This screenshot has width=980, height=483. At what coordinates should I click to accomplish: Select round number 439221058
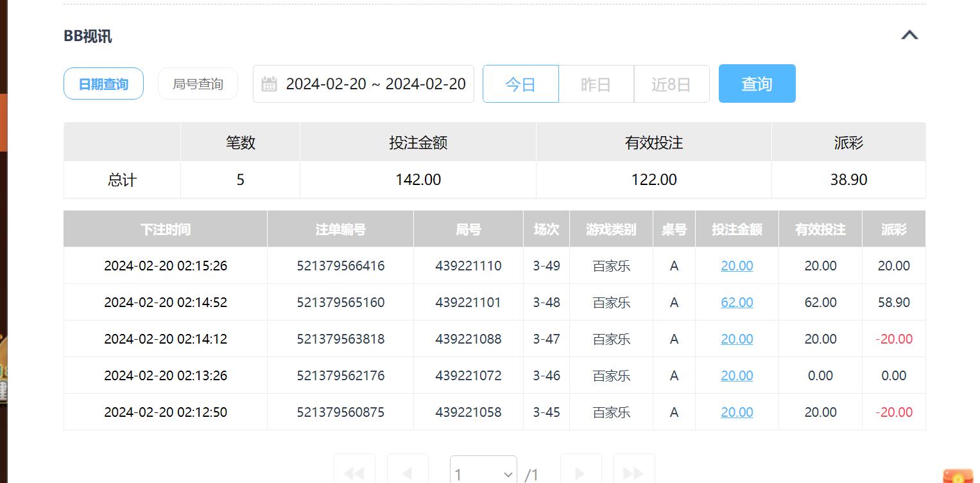469,412
